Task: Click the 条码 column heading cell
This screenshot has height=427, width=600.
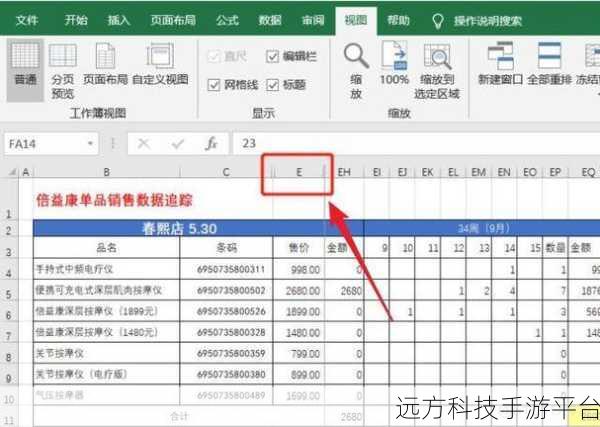Action: click(226, 248)
